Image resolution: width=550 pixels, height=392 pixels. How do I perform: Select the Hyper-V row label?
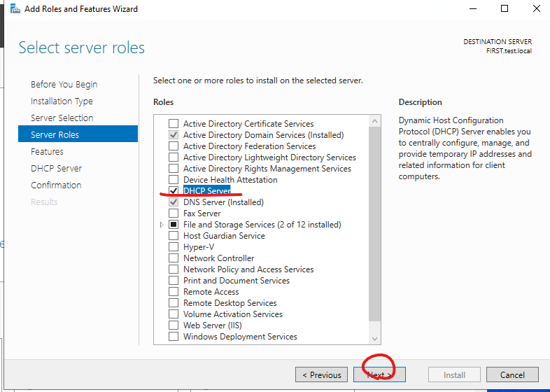coord(199,247)
